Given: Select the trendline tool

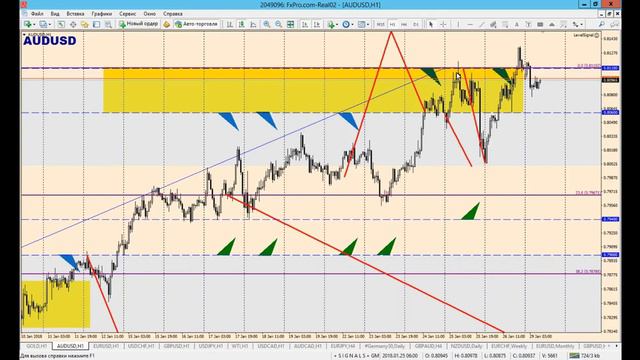Looking at the screenshot, I should (x=482, y=24).
